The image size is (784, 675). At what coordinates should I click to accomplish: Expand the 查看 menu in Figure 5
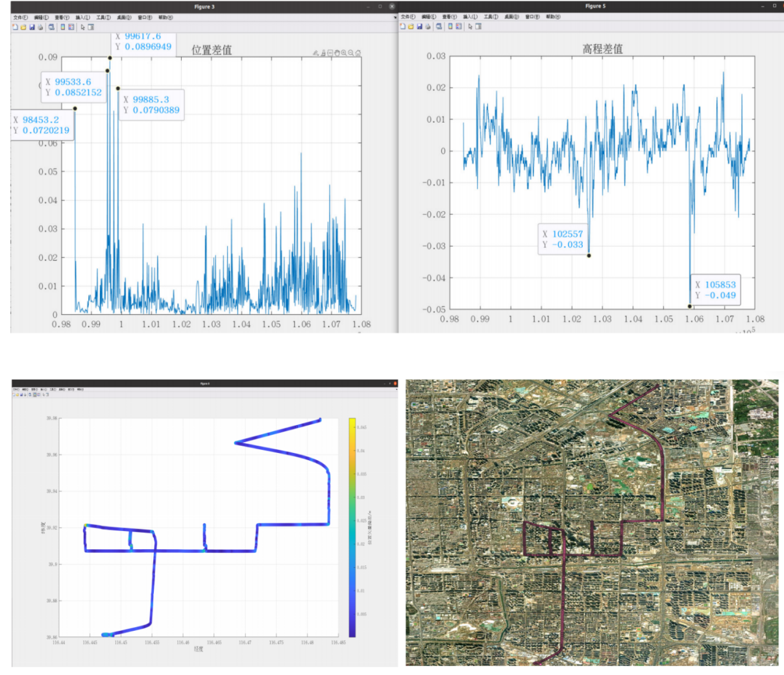point(449,17)
